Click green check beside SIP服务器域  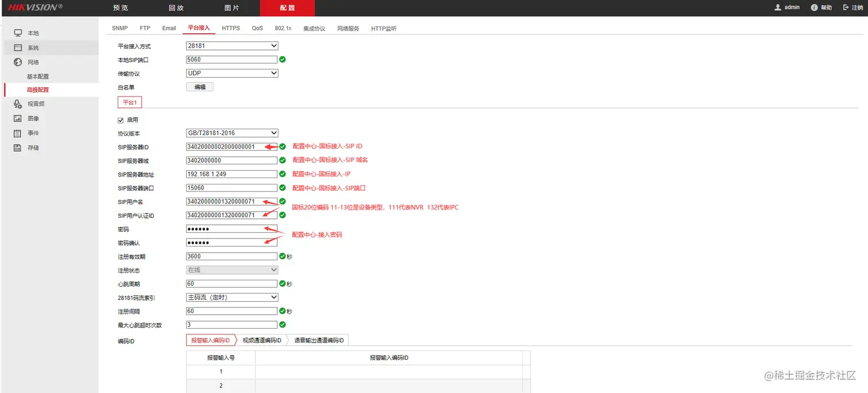click(x=282, y=160)
